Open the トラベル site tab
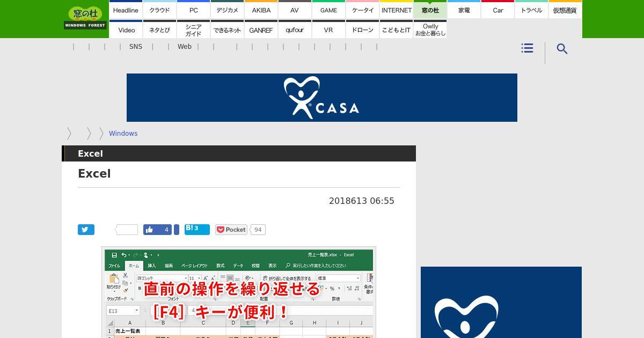644x338 pixels. (532, 10)
